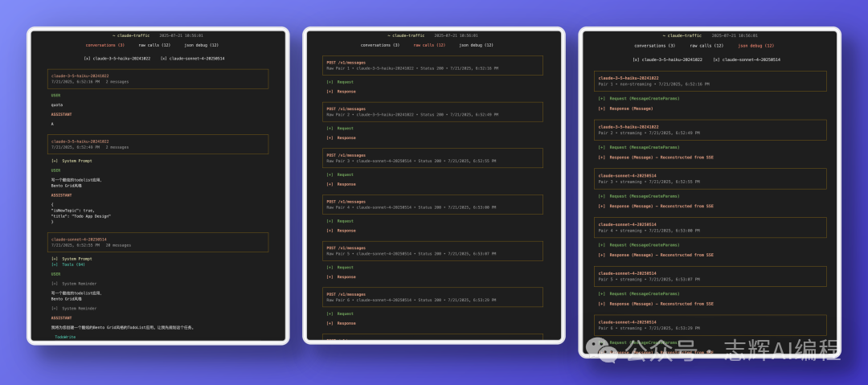Click Pair 4 streaming header in json debug
Screen dimensions: 868x385
pos(710,227)
